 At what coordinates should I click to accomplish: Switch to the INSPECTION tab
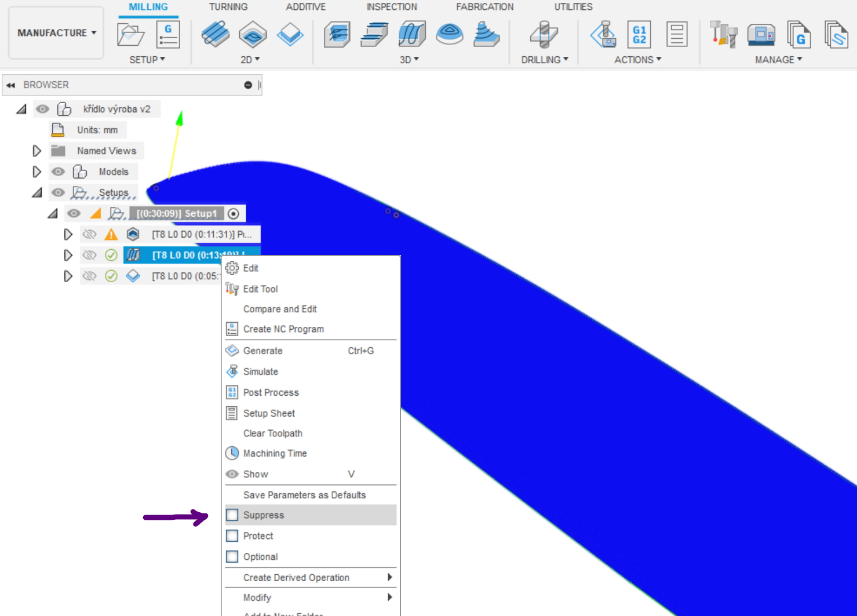coord(391,7)
